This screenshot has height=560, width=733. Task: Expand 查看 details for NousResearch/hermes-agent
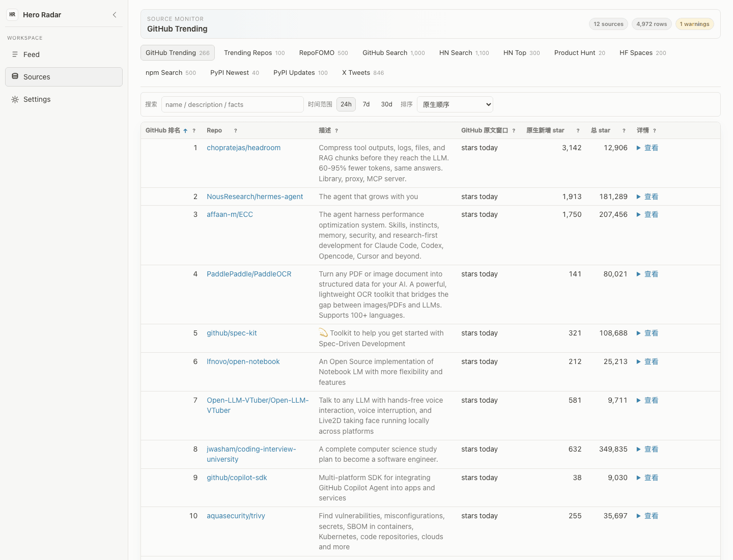(x=647, y=197)
